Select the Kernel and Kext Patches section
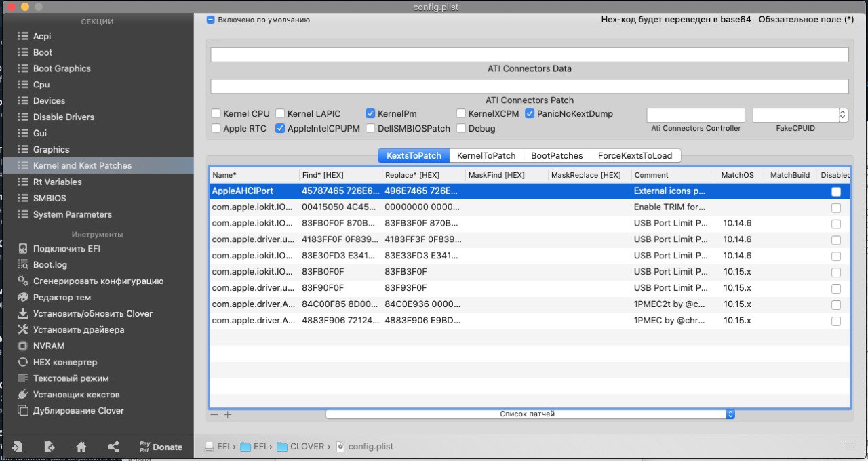Image resolution: width=868 pixels, height=461 pixels. click(98, 165)
